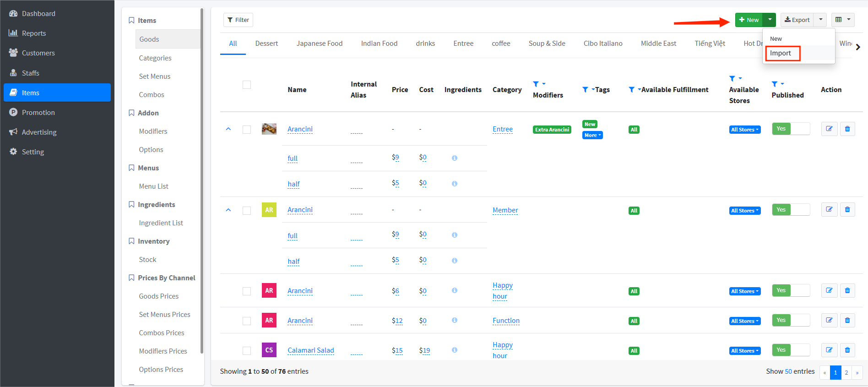Edit the $6 Arancini item
The height and width of the screenshot is (387, 868).
coord(829,290)
